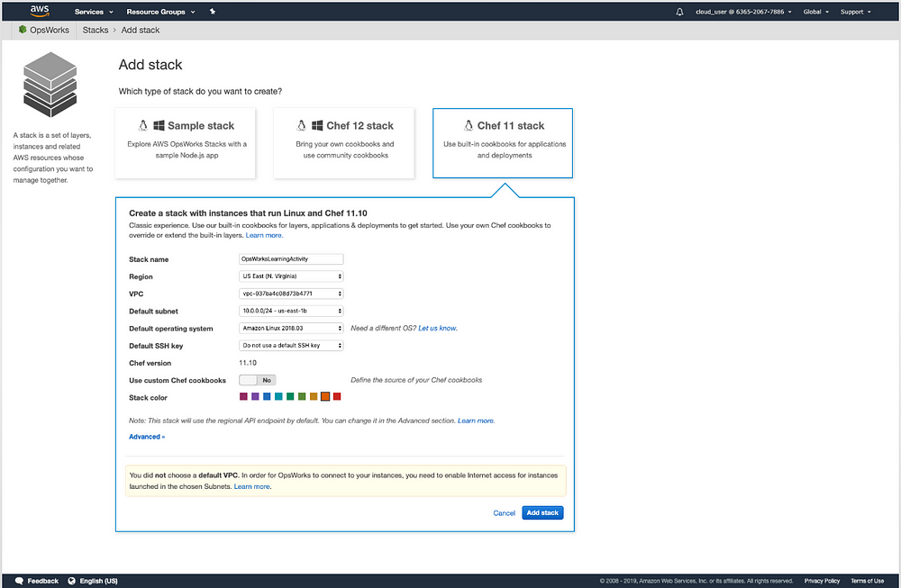The width and height of the screenshot is (901, 588).
Task: Open the Services menu
Action: tap(94, 12)
